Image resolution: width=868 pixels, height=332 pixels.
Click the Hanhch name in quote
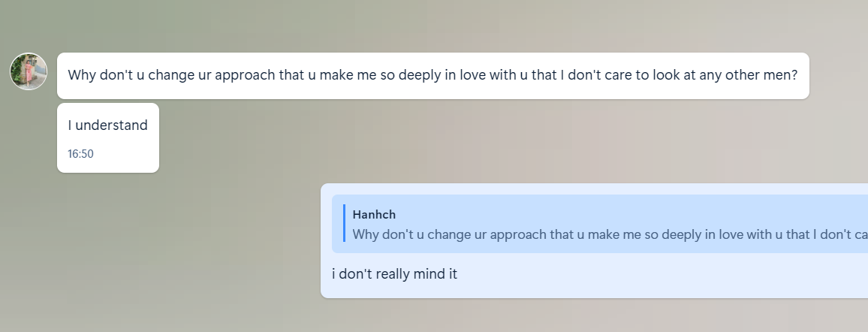pyautogui.click(x=374, y=214)
